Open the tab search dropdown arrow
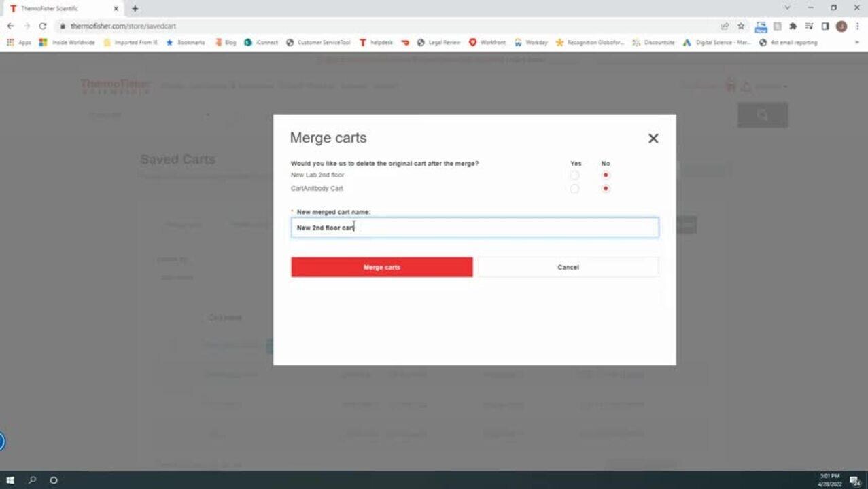This screenshot has height=489, width=868. pos(787,8)
